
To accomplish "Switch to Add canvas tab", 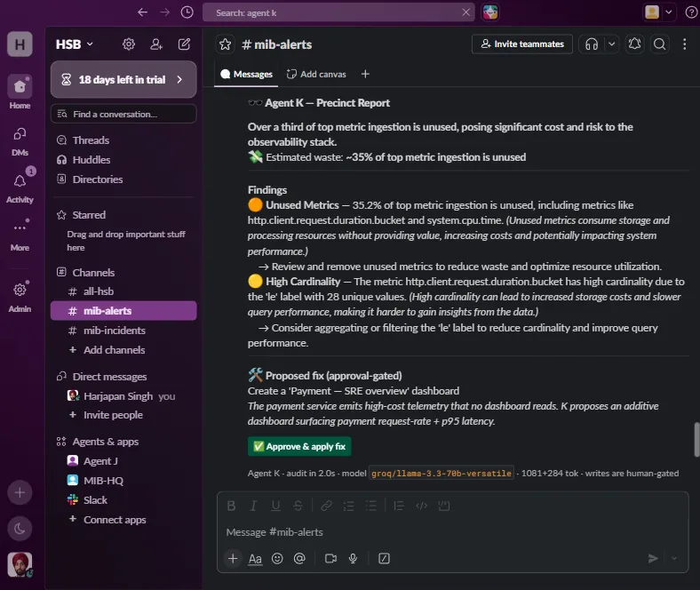I will [x=316, y=74].
